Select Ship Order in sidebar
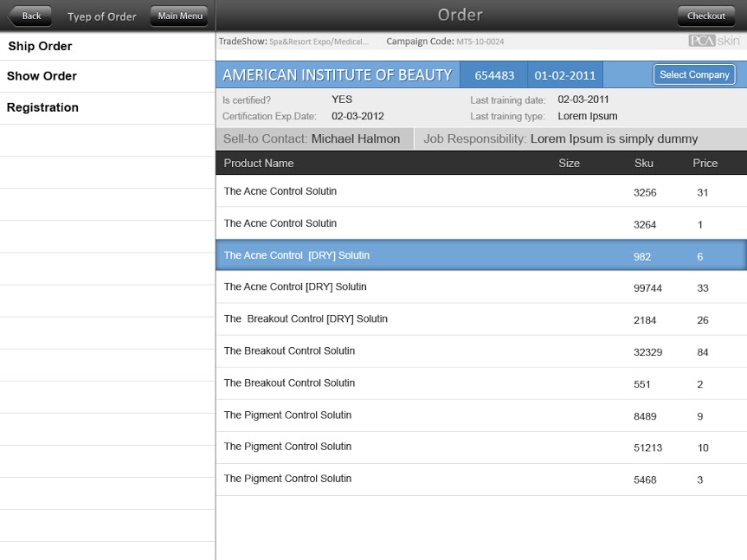747x560 pixels. click(x=40, y=46)
